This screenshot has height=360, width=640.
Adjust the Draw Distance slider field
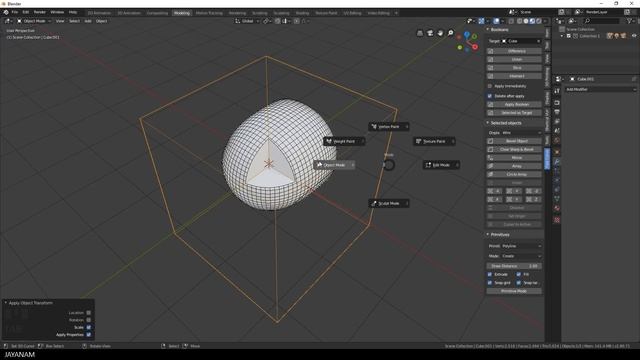tap(514, 266)
